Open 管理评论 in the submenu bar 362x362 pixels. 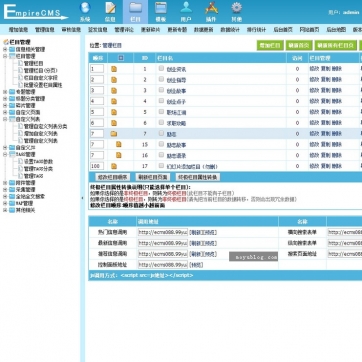(124, 30)
